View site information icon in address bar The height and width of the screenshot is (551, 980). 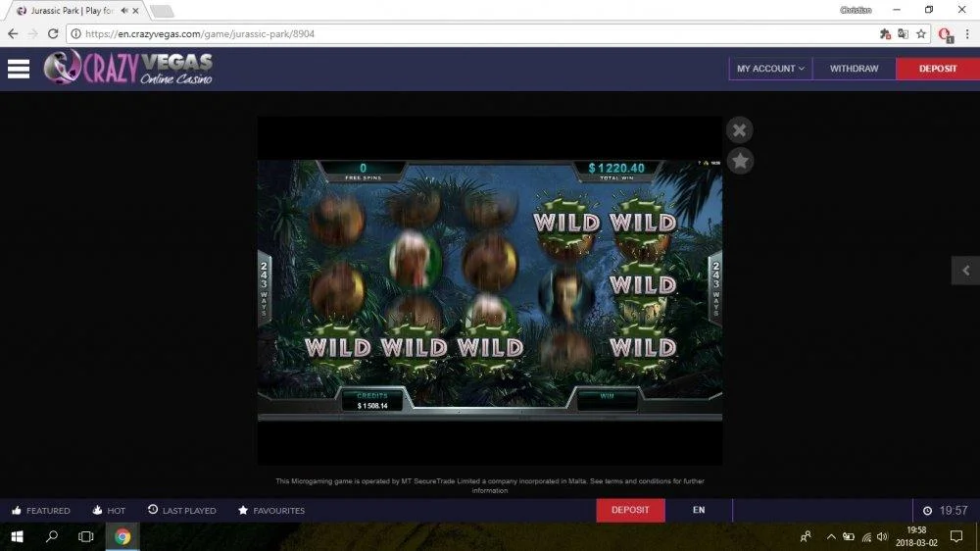[75, 33]
